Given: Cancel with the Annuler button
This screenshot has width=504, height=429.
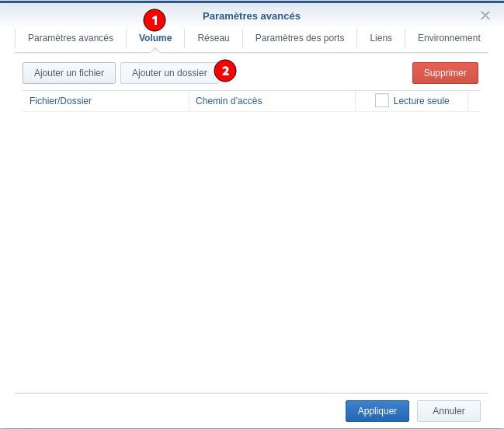Looking at the screenshot, I should click(x=449, y=411).
